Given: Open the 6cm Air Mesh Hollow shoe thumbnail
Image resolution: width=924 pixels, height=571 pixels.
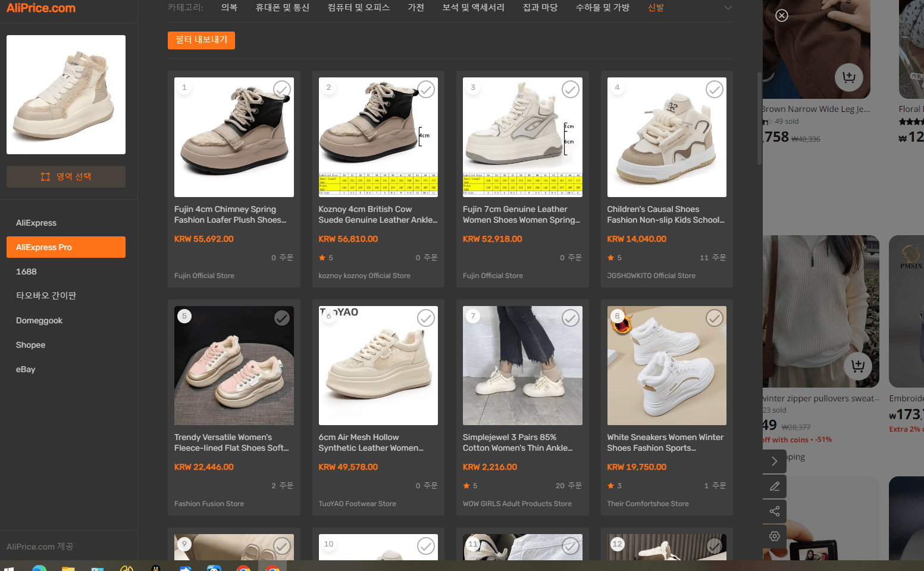Looking at the screenshot, I should 378,366.
